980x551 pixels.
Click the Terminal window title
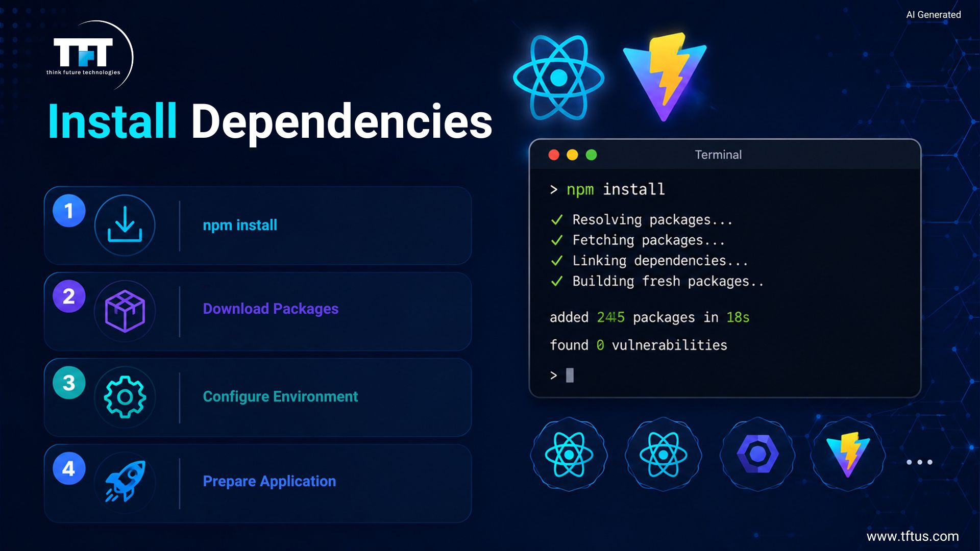(718, 155)
